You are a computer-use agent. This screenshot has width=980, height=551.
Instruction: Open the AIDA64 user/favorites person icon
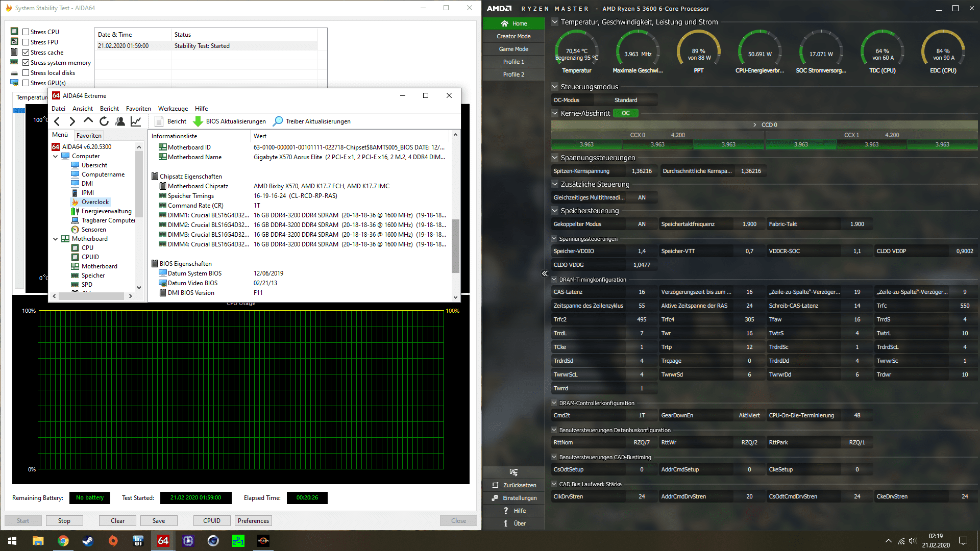pyautogui.click(x=120, y=121)
